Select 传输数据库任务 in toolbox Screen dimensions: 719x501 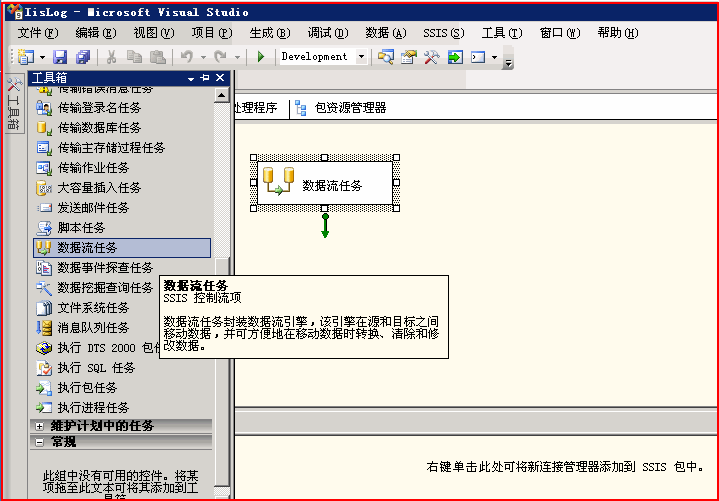coord(122,127)
